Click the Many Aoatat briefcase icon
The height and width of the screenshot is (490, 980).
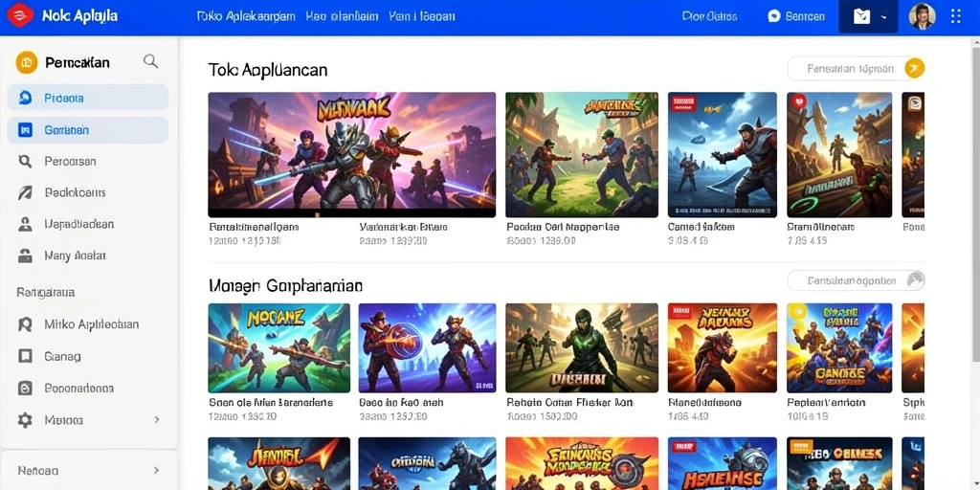[x=25, y=256]
